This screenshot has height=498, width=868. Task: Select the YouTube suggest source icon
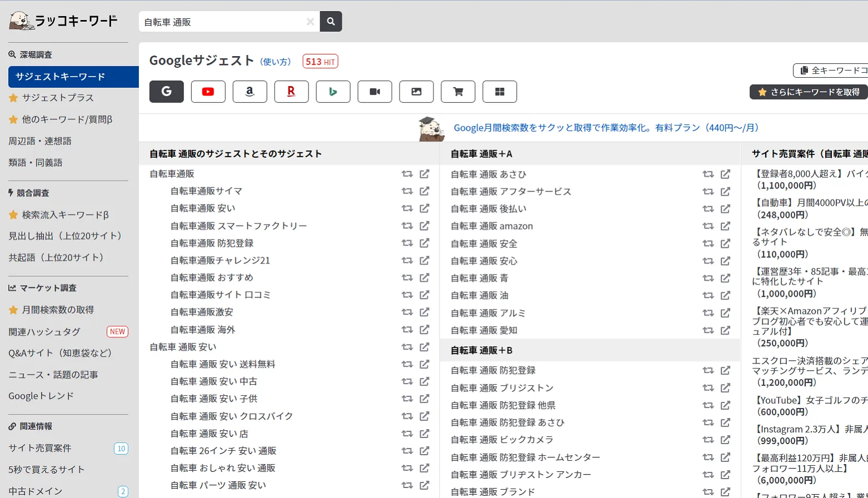[208, 92]
